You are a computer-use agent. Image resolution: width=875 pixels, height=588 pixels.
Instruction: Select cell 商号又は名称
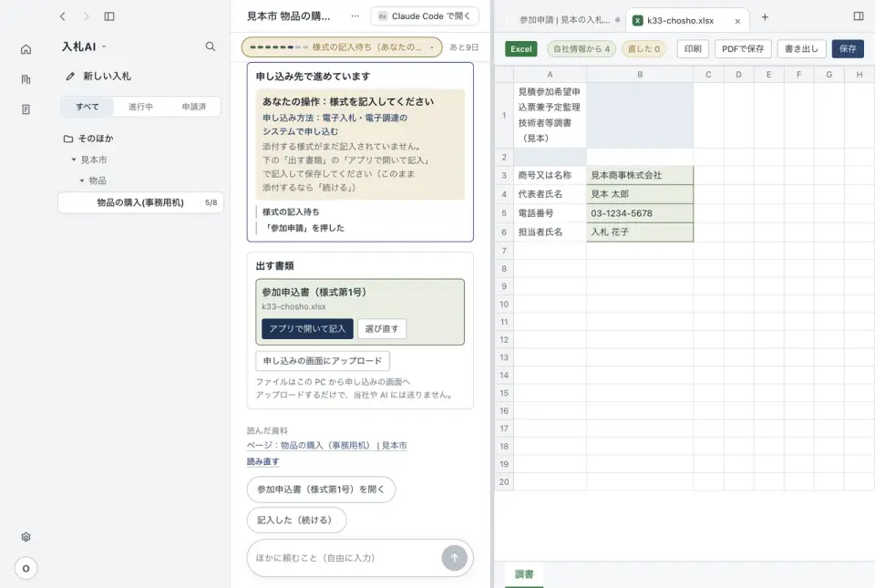[550, 175]
